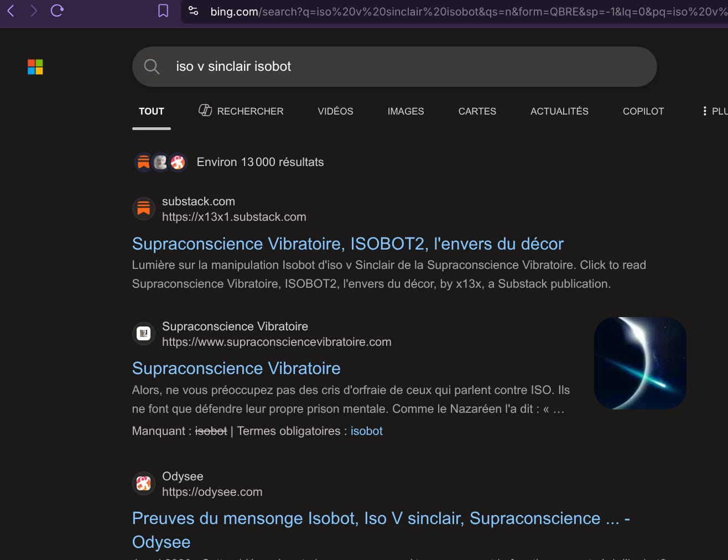The width and height of the screenshot is (728, 560).
Task: Click snippet starting "Alors, ne vous préoccupez"
Action: [351, 400]
